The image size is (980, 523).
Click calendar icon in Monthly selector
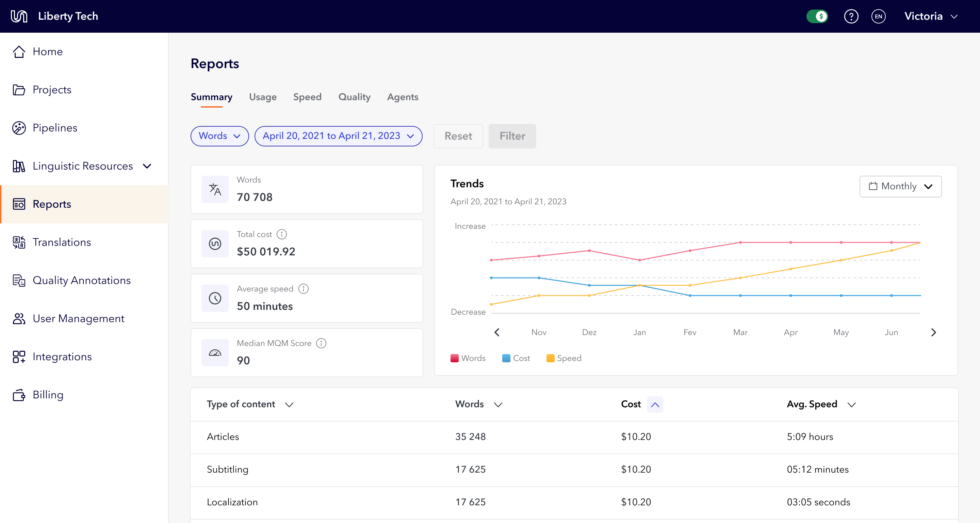(873, 186)
